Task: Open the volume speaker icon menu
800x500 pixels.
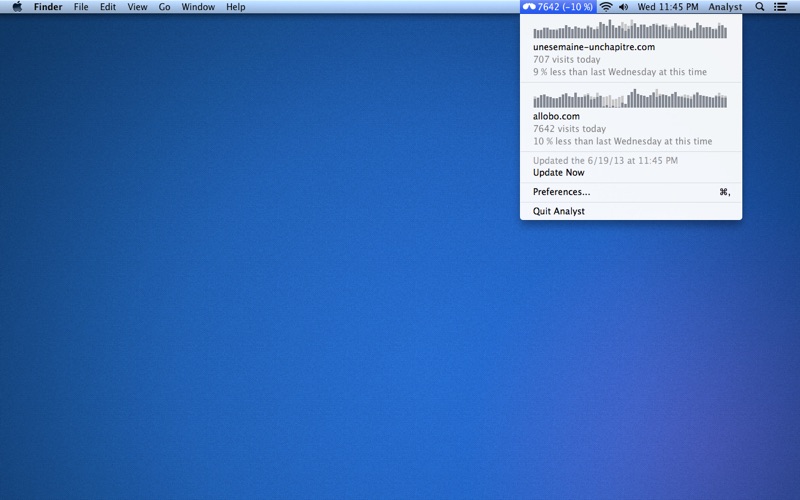Action: 623,7
